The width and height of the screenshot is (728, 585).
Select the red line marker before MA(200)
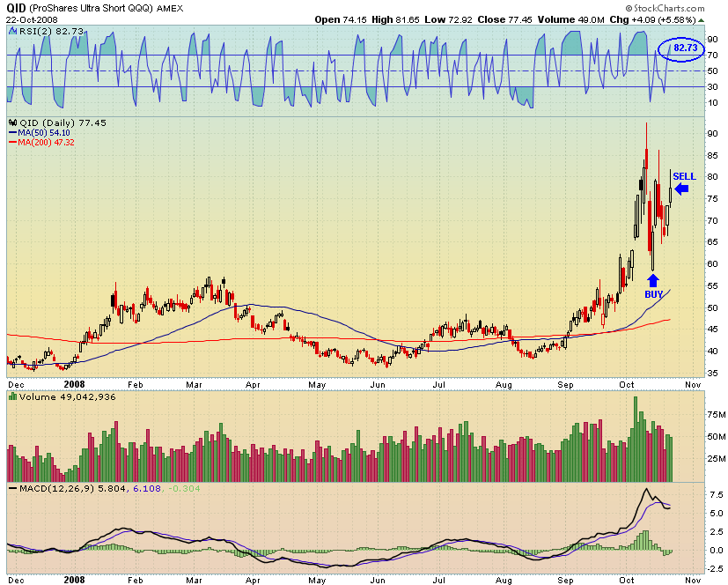(x=13, y=143)
